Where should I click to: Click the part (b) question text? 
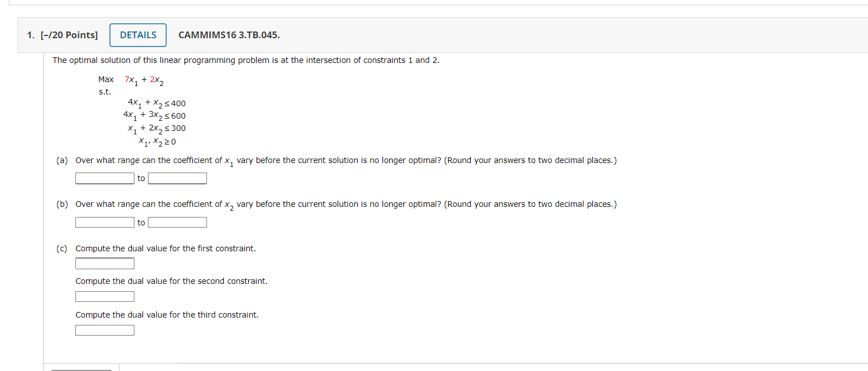pos(345,205)
